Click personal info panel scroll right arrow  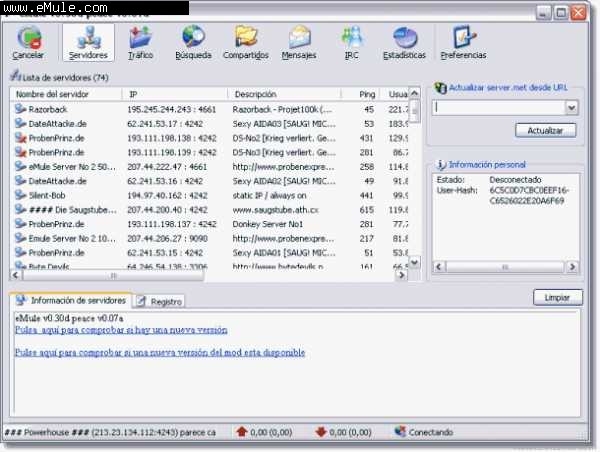[x=572, y=267]
